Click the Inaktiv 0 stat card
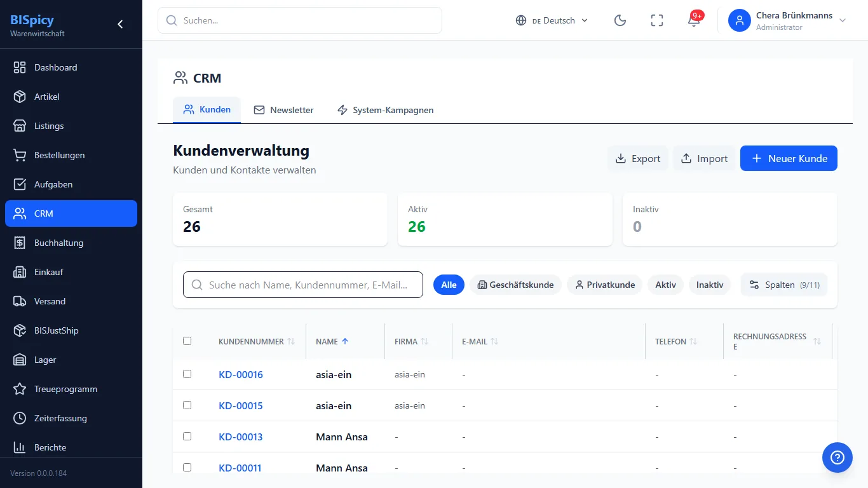868x488 pixels. click(x=730, y=219)
